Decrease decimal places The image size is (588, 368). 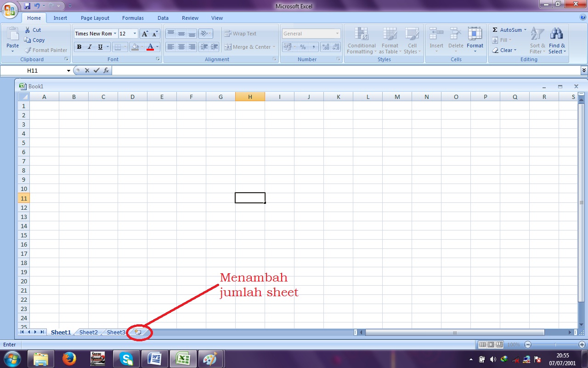[336, 47]
